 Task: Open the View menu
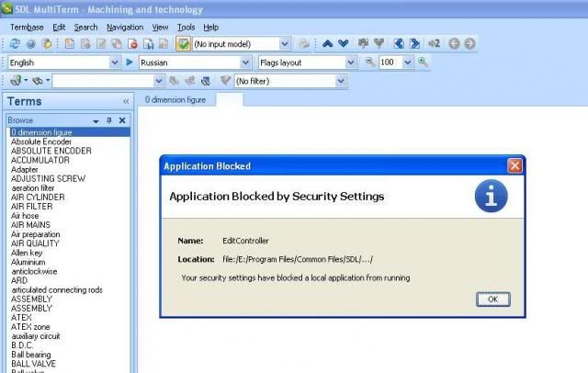coord(160,28)
